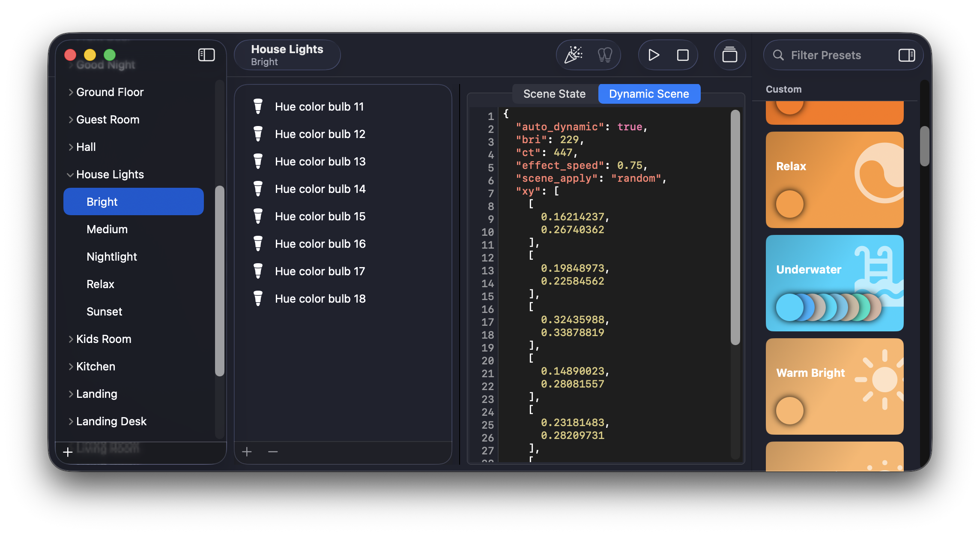Click the "auto_dynamic": true line
Viewport: 980px width, 535px height.
tap(582, 127)
